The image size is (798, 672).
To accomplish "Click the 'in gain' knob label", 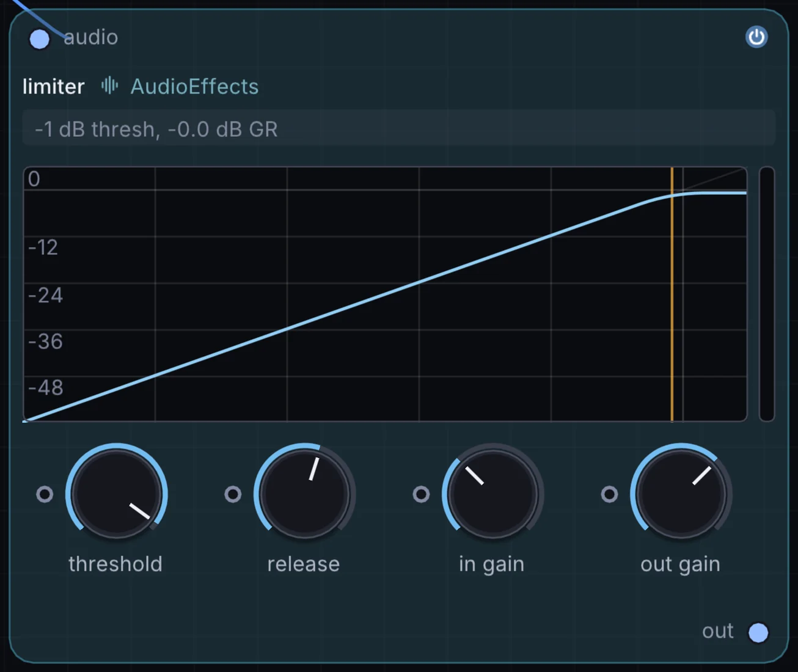I will pos(492,564).
